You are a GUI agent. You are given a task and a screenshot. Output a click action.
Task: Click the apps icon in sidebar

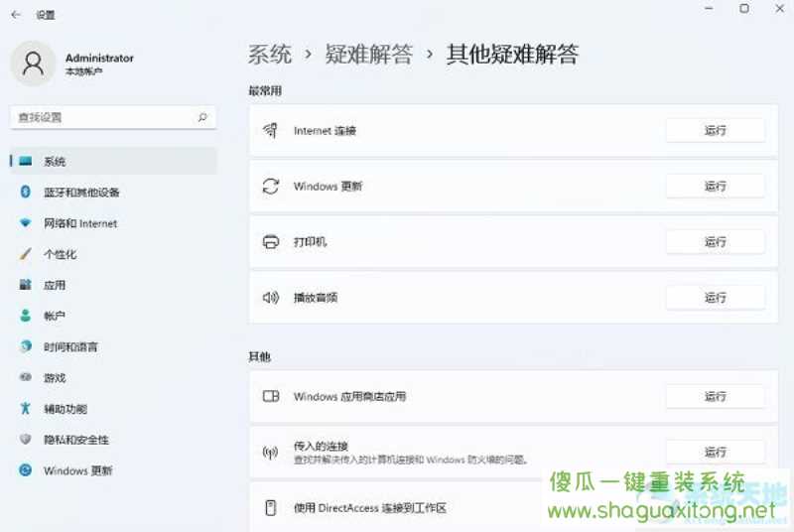coord(26,285)
